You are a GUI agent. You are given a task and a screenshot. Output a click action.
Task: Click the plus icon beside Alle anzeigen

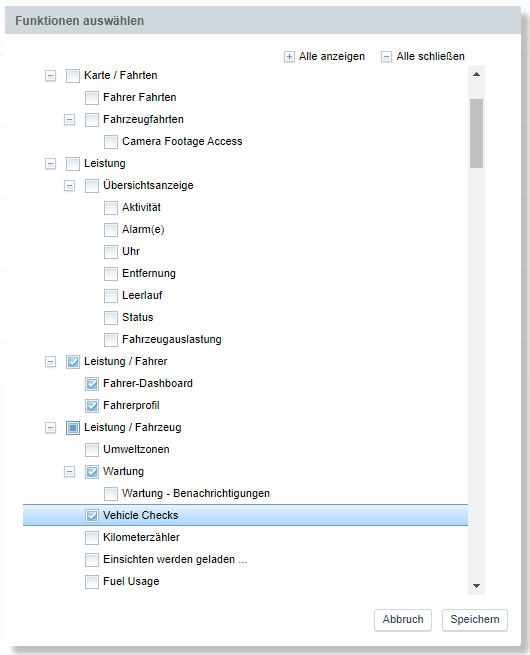[289, 57]
